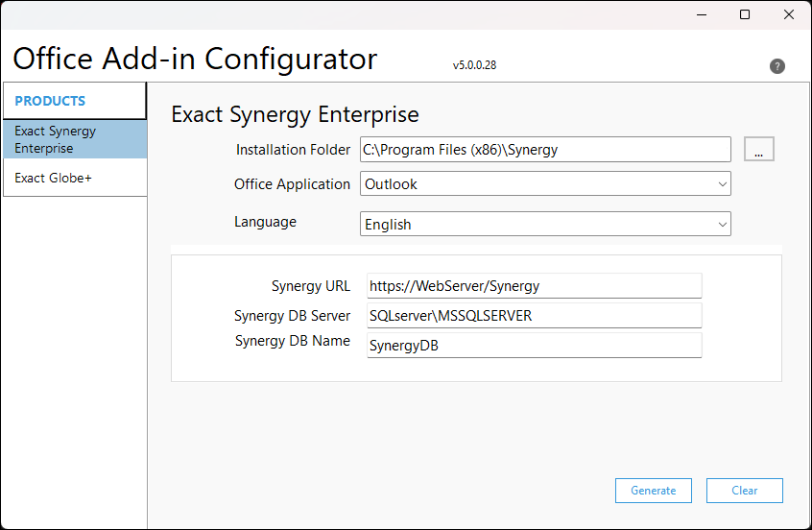812x530 pixels.
Task: Click the version number v5.0.0.28 label
Action: (x=474, y=66)
